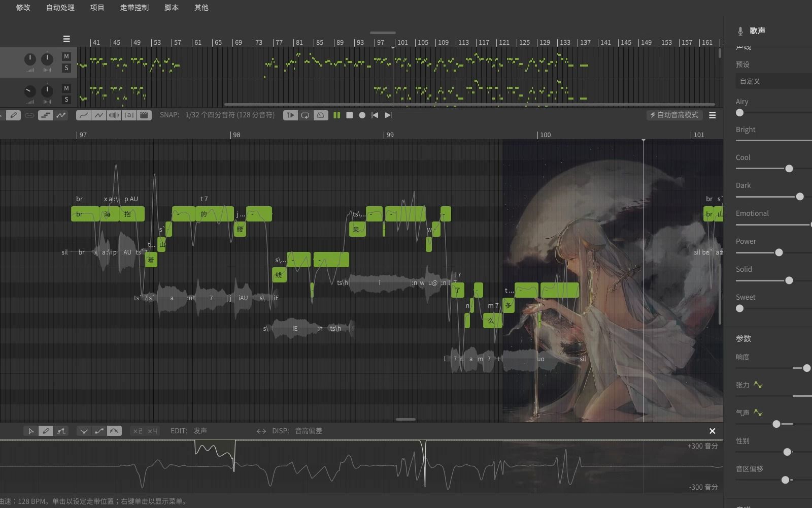Toggle loop playback icon
This screenshot has height=508, width=812.
(x=305, y=115)
